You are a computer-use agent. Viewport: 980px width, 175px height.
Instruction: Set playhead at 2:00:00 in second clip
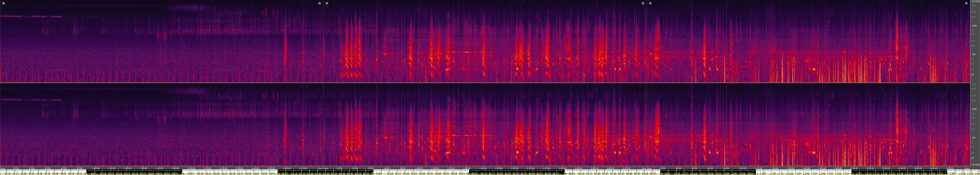pyautogui.click(x=514, y=168)
